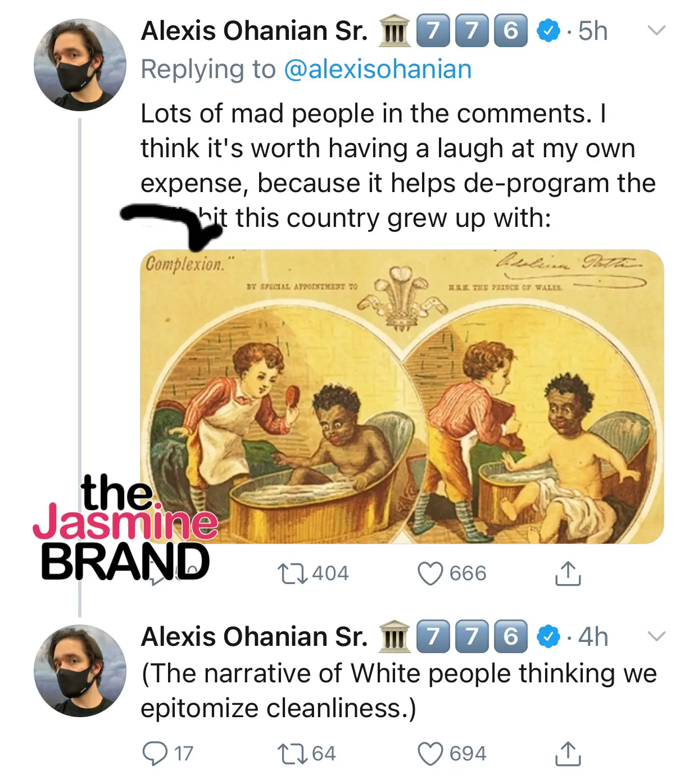Open the masked profile avatar on first tweet

80,65
